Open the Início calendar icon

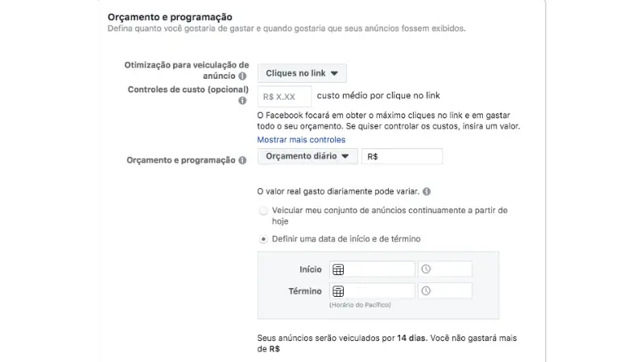pyautogui.click(x=338, y=269)
